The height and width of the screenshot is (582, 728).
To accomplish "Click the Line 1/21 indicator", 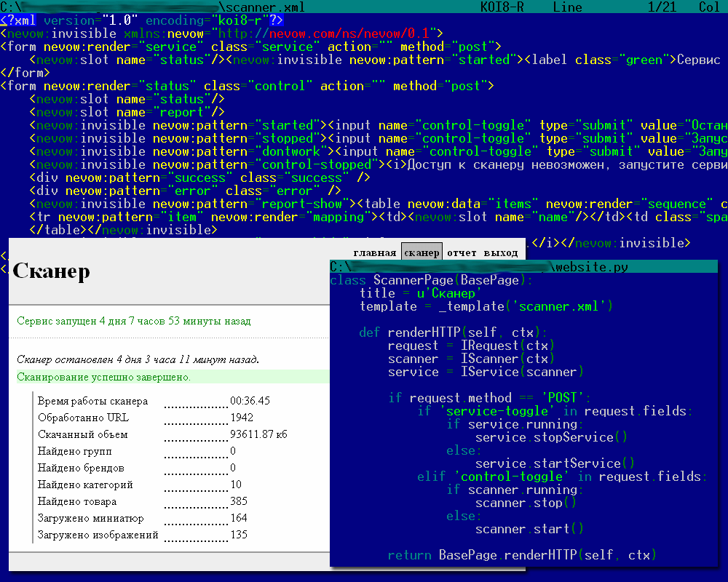I will coord(614,7).
